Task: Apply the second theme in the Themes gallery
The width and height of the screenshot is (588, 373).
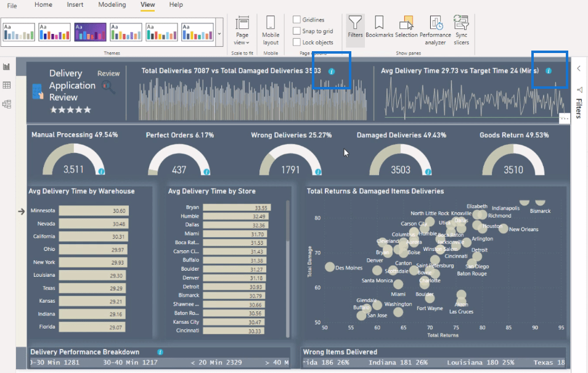Action: pos(54,32)
